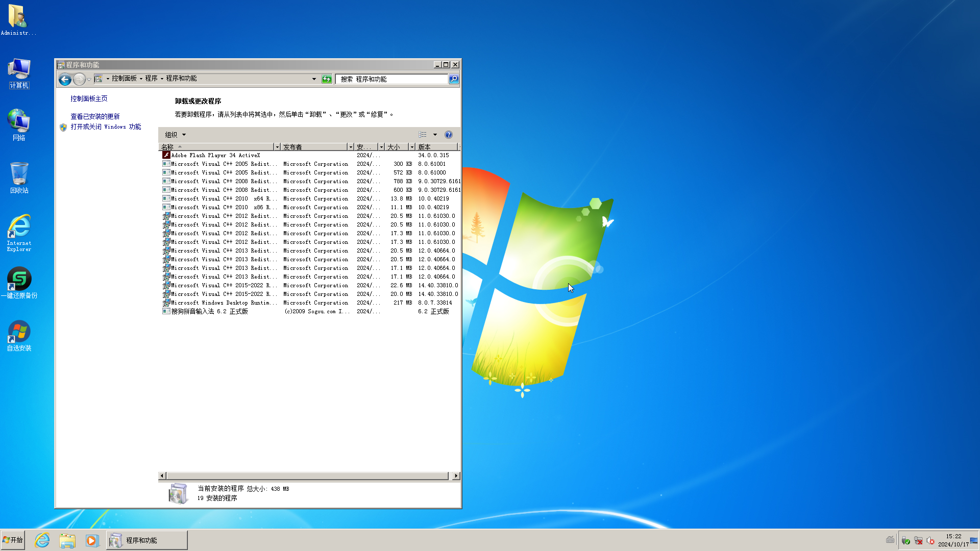
Task: Click the Back navigation arrow
Action: [65, 79]
